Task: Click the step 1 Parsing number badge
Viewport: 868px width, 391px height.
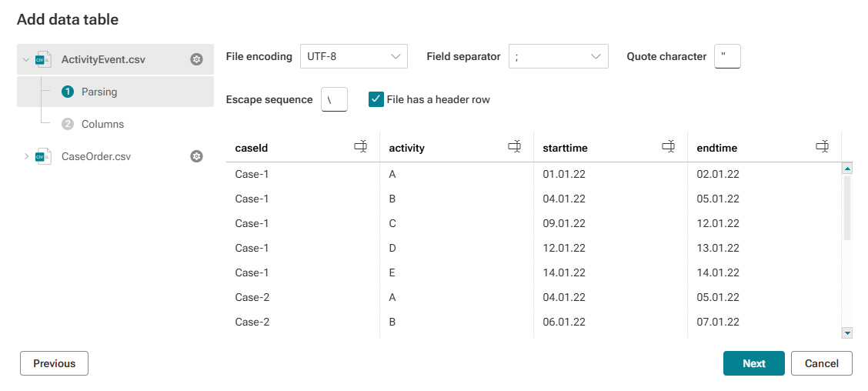Action: pyautogui.click(x=68, y=92)
